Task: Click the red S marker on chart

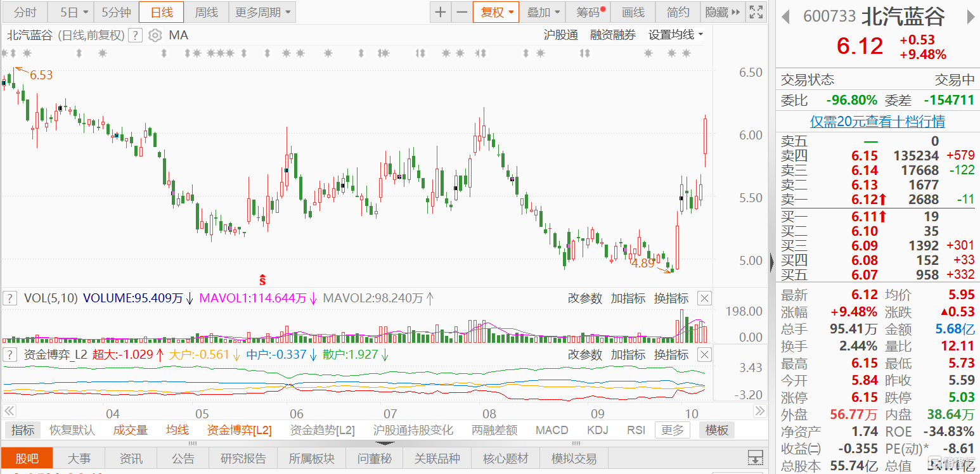Action: [262, 279]
